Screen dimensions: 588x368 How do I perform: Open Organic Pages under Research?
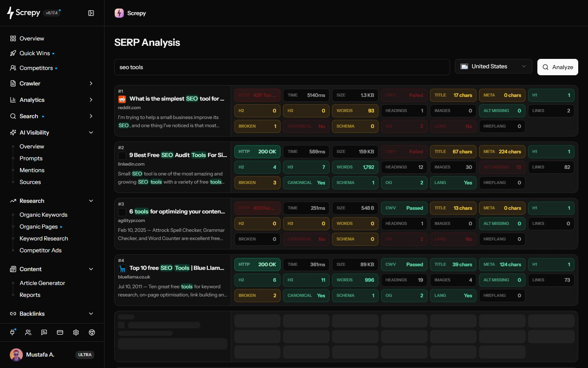[x=38, y=227]
